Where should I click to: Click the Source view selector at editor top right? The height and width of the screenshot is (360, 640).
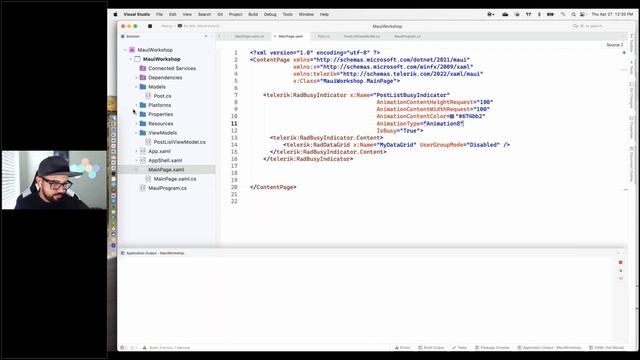pyautogui.click(x=615, y=45)
